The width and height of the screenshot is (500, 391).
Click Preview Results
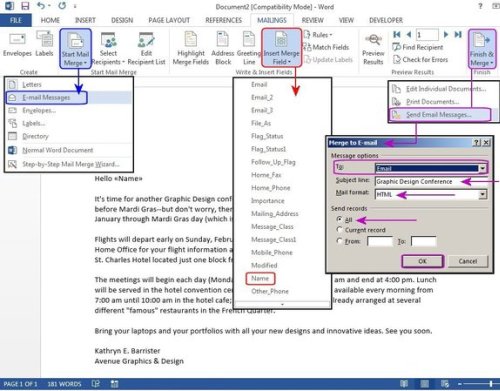pyautogui.click(x=373, y=49)
